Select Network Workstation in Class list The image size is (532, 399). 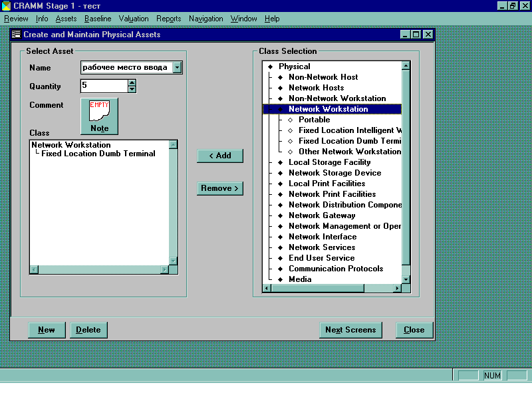tap(71, 145)
